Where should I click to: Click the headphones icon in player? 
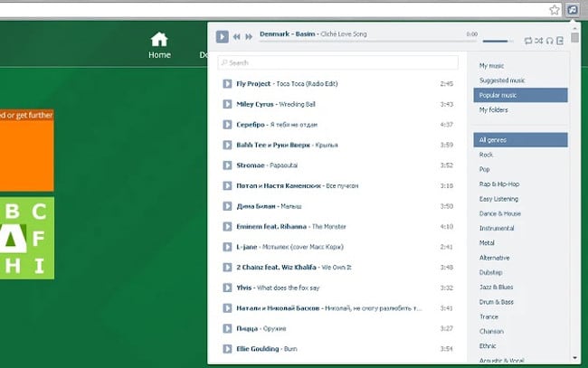click(550, 41)
